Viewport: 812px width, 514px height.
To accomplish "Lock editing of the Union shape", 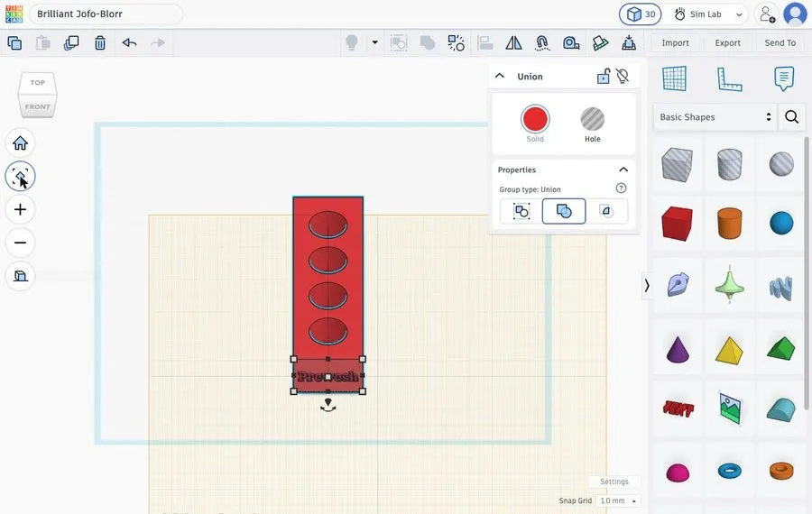I will click(604, 76).
